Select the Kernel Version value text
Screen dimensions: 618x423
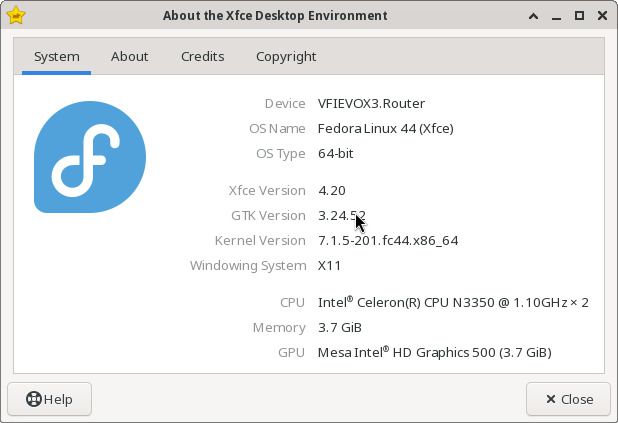point(388,240)
